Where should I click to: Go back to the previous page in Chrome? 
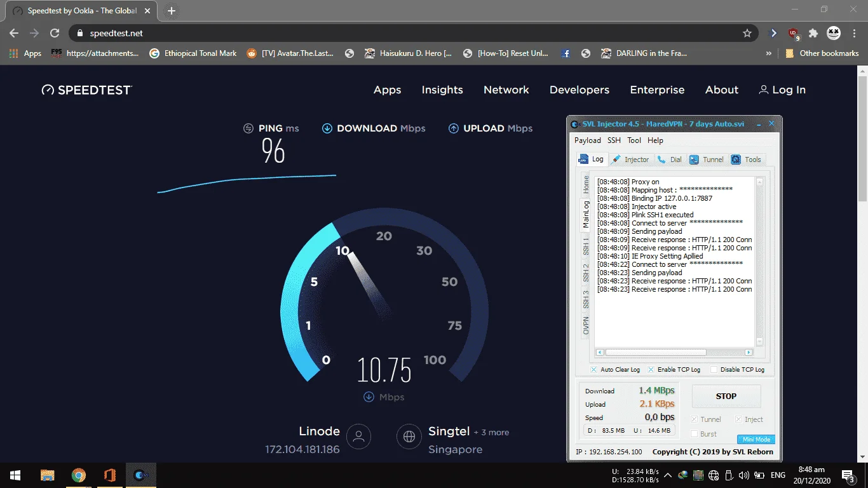[x=14, y=33]
